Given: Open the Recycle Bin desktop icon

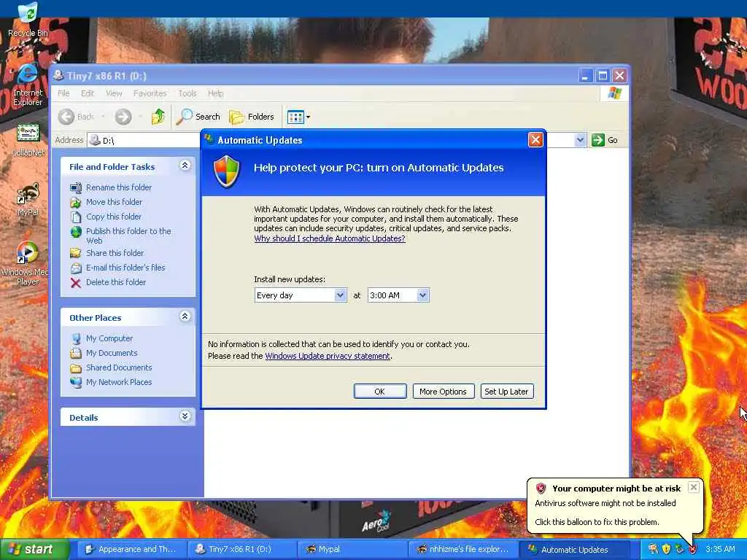Looking at the screenshot, I should click(x=28, y=19).
